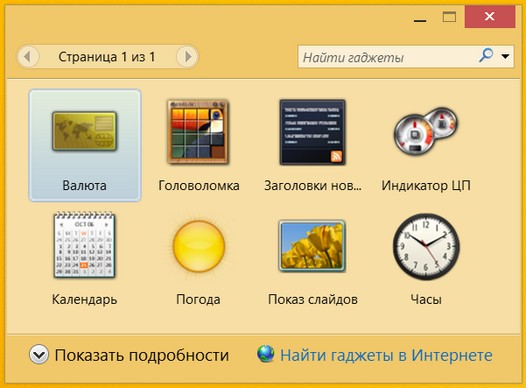Click the Календарь label text

pos(85,299)
